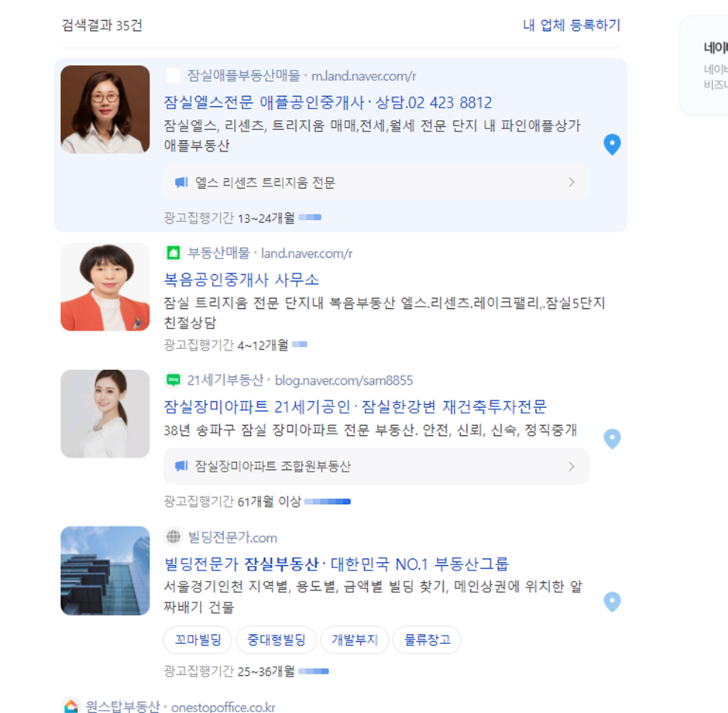This screenshot has width=728, height=713.
Task: Select the 꼬마빌딩 tag
Action: 197,639
